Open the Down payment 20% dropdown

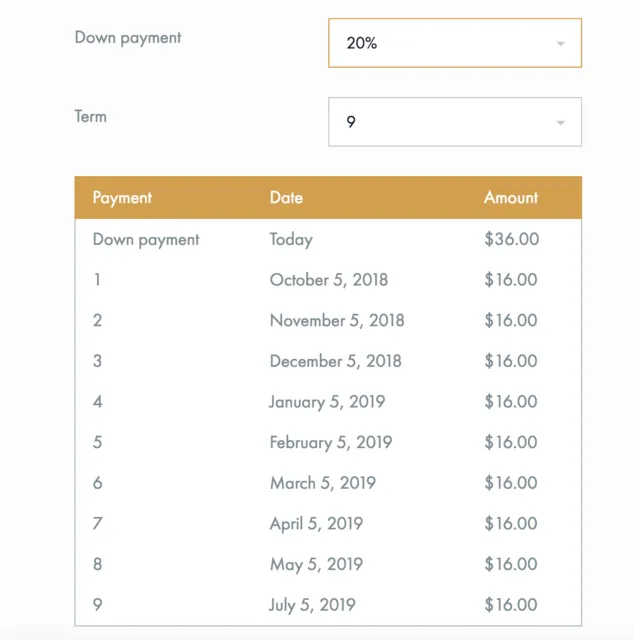click(455, 43)
